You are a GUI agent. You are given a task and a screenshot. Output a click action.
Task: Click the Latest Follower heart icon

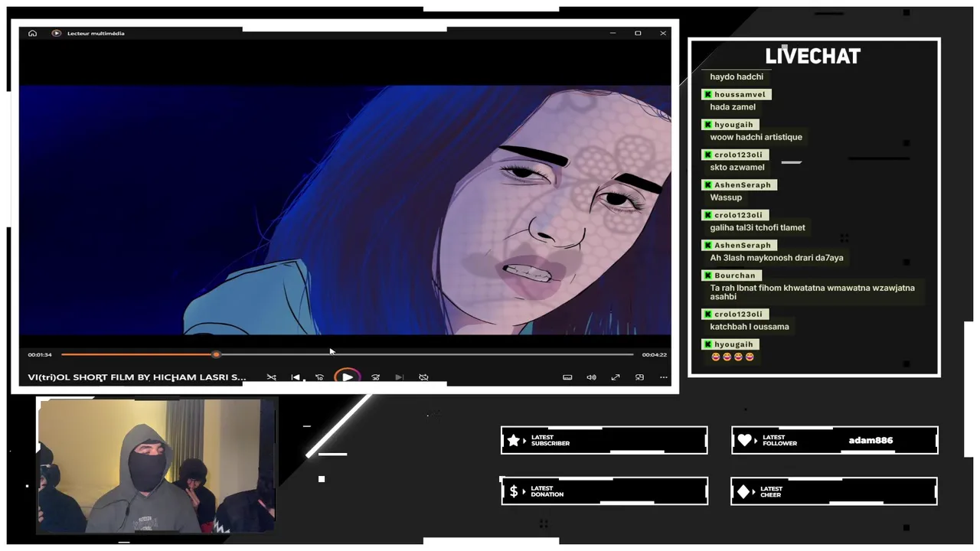coord(745,440)
